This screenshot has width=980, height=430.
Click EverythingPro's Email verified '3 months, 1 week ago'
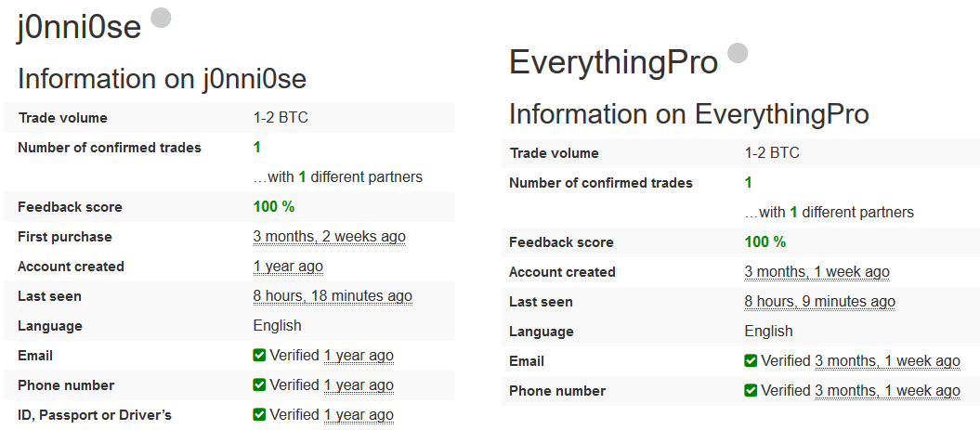[x=887, y=361]
